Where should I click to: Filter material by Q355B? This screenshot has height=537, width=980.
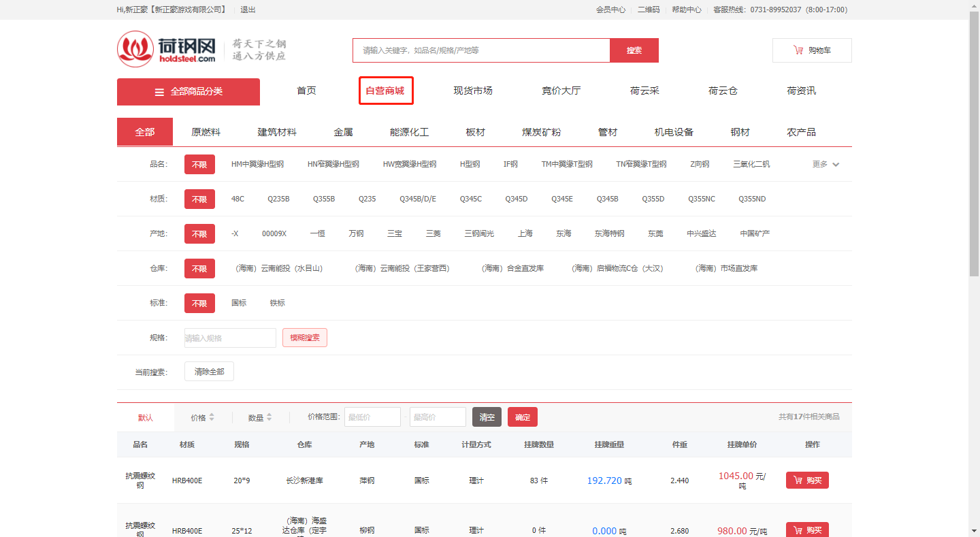324,199
